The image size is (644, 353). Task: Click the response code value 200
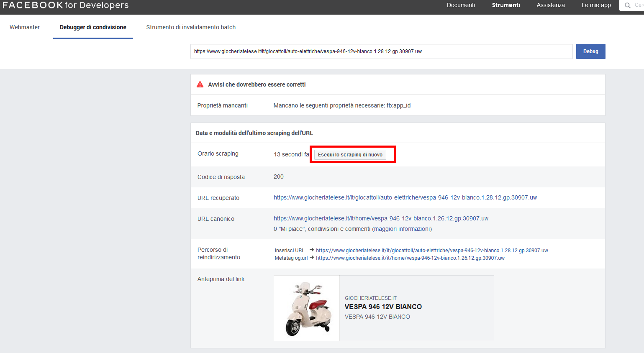[279, 176]
